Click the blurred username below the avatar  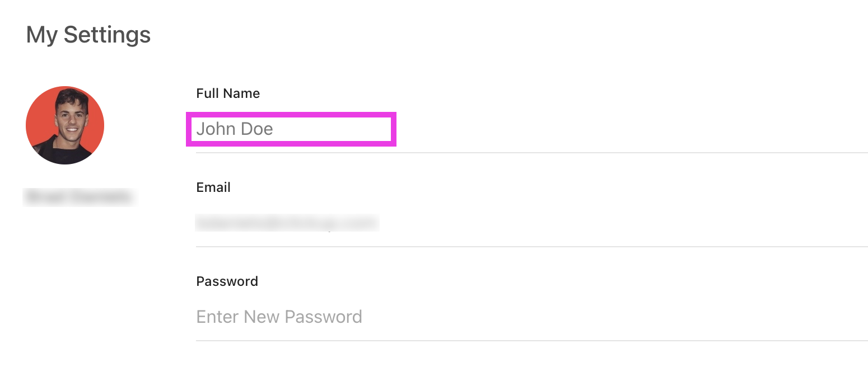click(x=80, y=197)
